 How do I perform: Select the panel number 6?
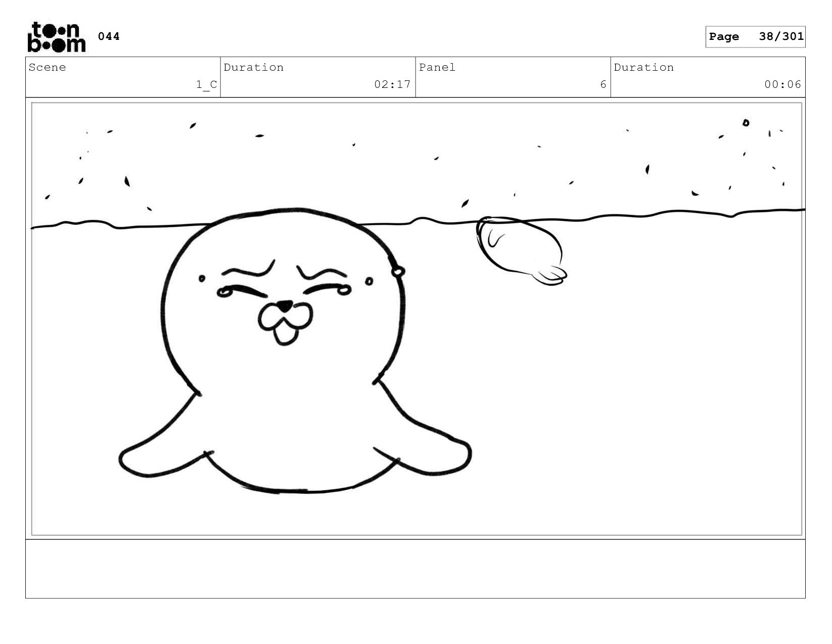coord(603,84)
